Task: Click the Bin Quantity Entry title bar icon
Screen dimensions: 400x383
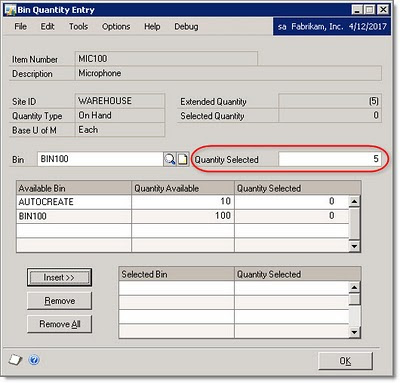Action: pyautogui.click(x=10, y=10)
